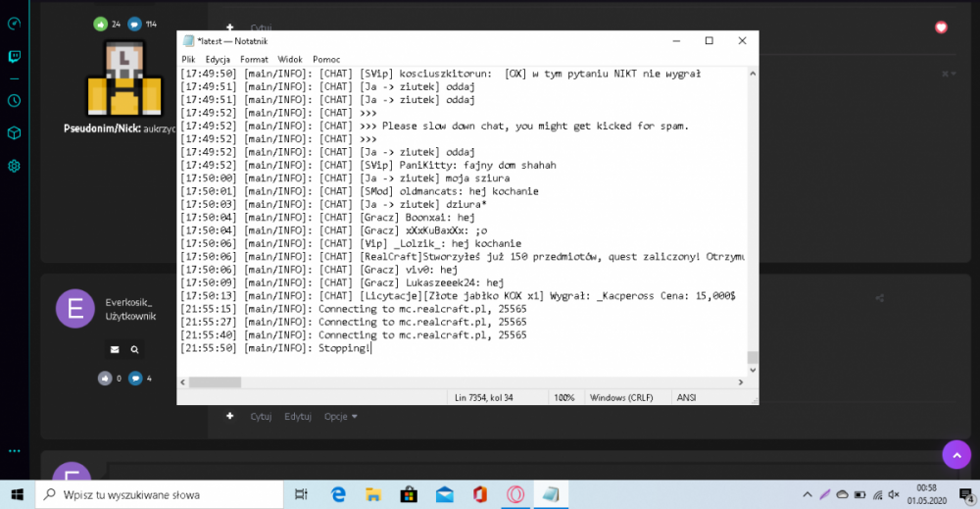Screen dimensions: 980x509
Task: Click the green thumbs-up reputation icon with 24
Action: pyautogui.click(x=100, y=25)
